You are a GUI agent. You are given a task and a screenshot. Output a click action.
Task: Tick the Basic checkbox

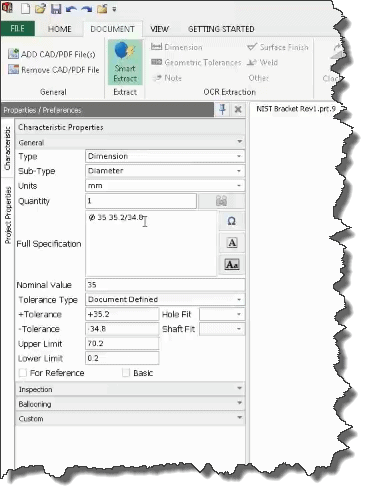click(x=126, y=373)
